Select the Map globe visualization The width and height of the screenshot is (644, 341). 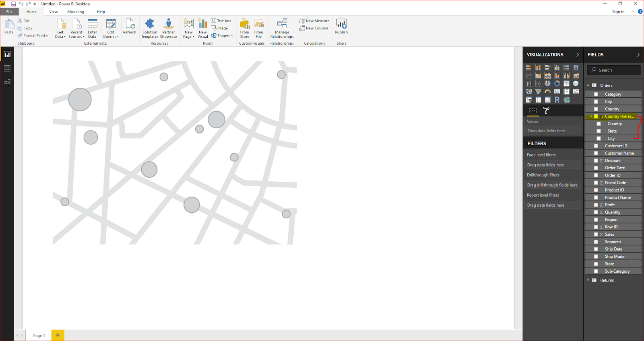576,83
